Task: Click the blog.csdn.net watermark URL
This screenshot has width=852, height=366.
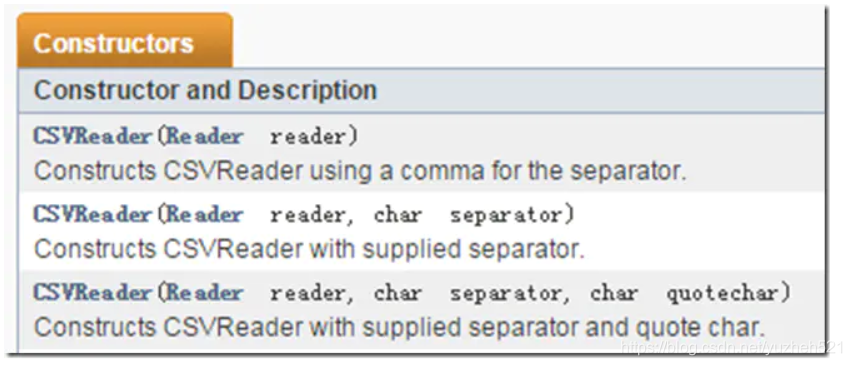Action: [x=732, y=348]
